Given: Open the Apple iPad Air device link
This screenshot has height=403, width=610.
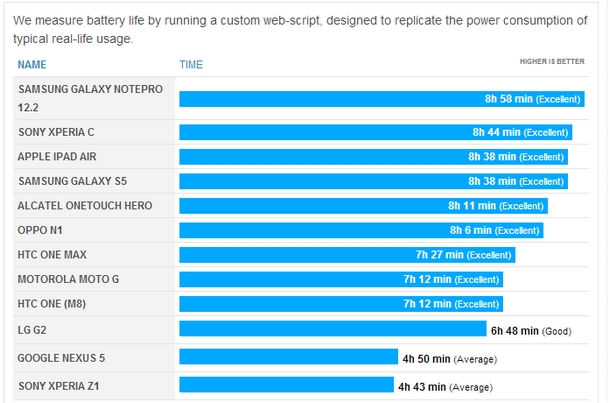Looking at the screenshot, I should click(57, 157).
